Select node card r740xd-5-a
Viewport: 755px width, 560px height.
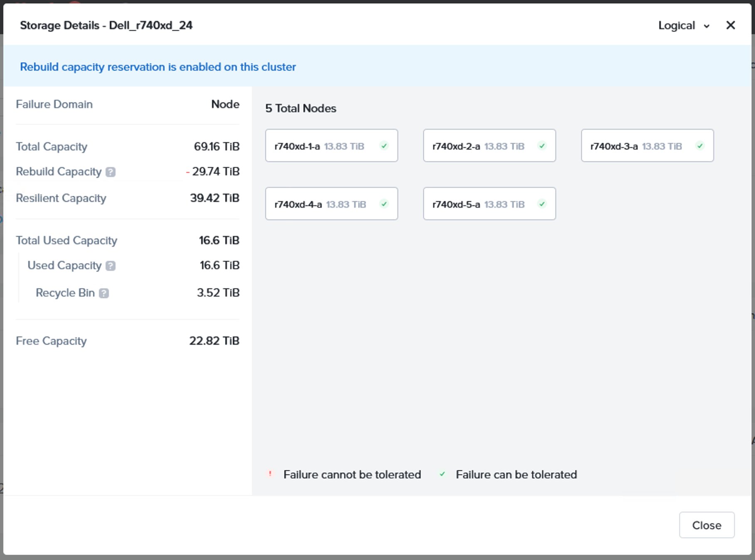click(x=489, y=204)
